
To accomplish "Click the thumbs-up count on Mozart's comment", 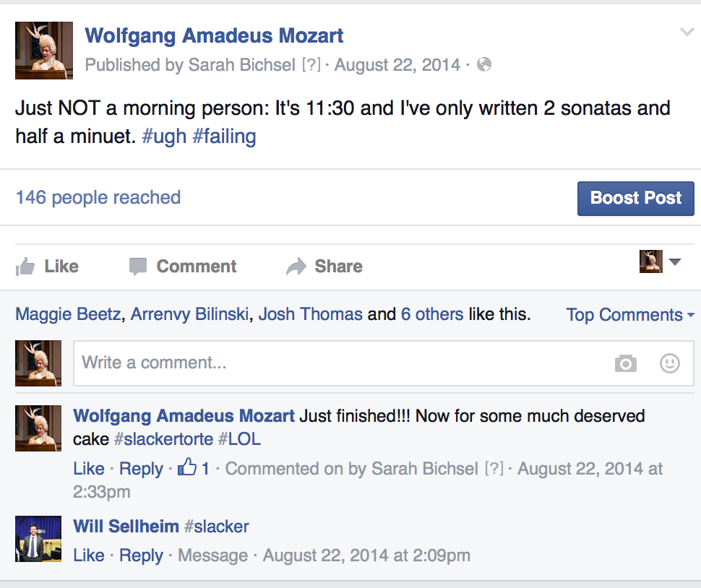I will (x=194, y=468).
